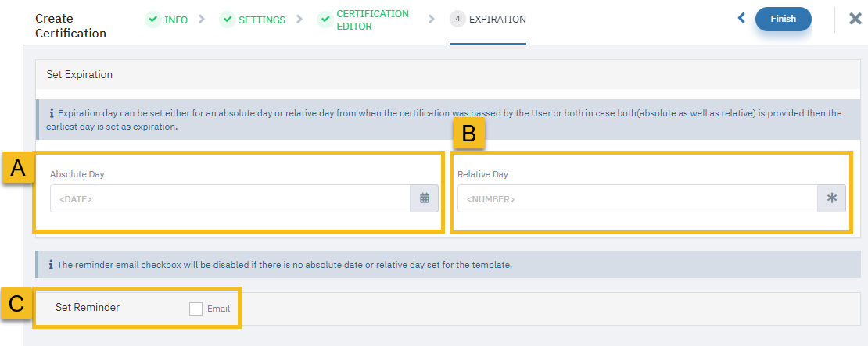Open the CERTIFICATION EDITOR step
Viewport: 868px width, 346px height.
point(372,20)
